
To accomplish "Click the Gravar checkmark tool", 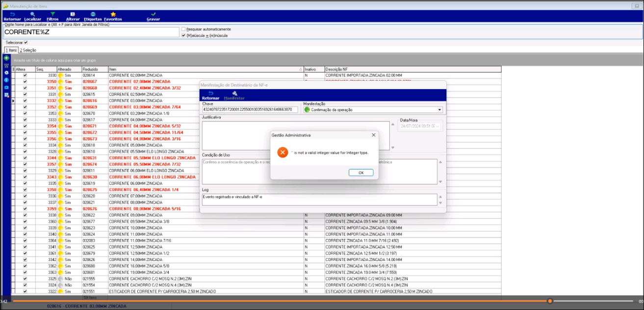I will point(153,16).
